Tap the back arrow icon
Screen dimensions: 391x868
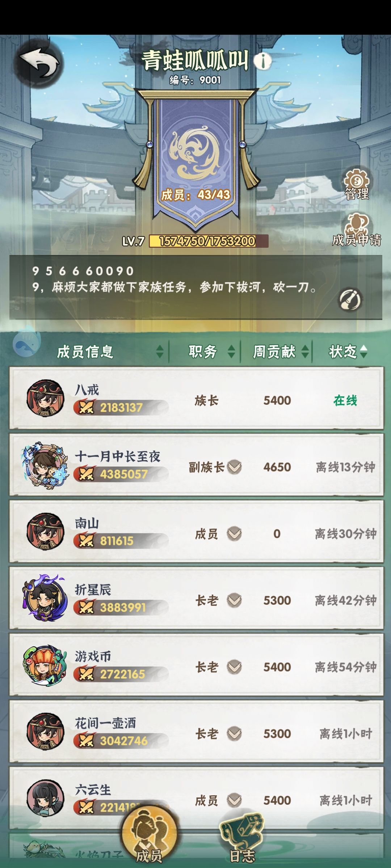coord(40,64)
